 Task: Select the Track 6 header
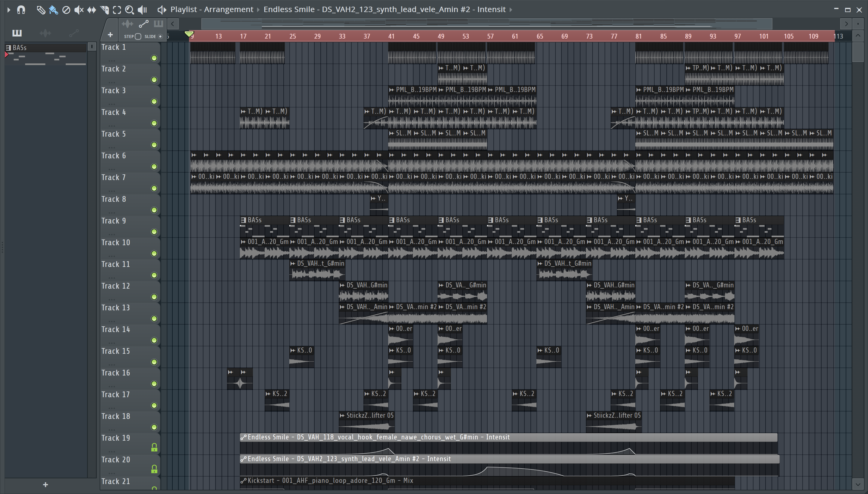pos(130,161)
